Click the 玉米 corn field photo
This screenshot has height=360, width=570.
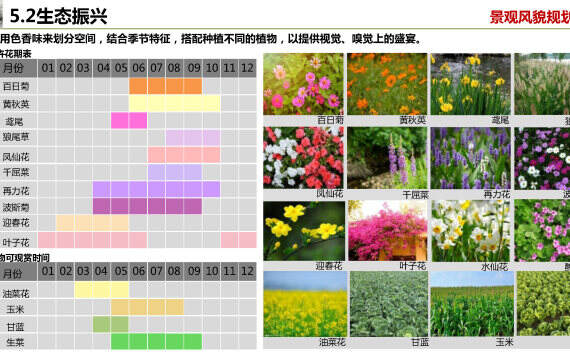pos(472,304)
